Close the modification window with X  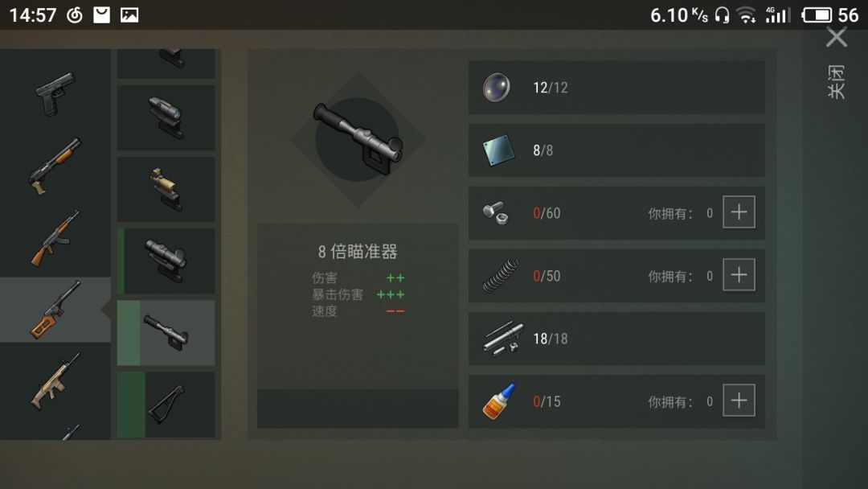click(x=837, y=38)
